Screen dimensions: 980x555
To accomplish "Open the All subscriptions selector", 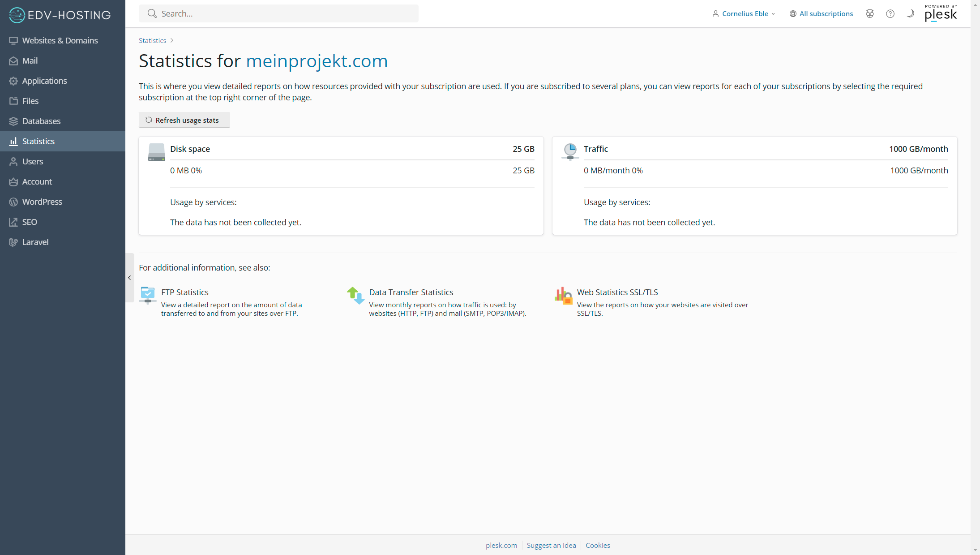I will [x=821, y=13].
